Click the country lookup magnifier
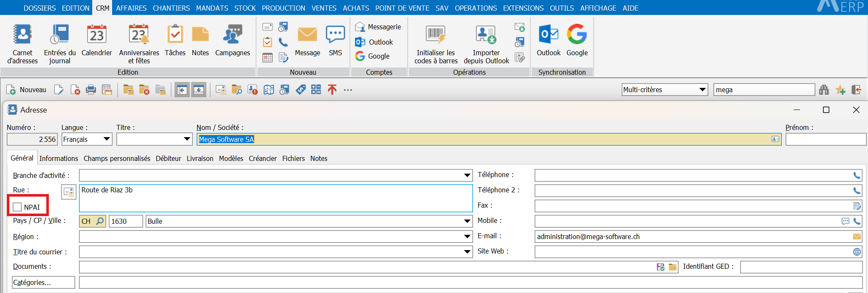 100,221
